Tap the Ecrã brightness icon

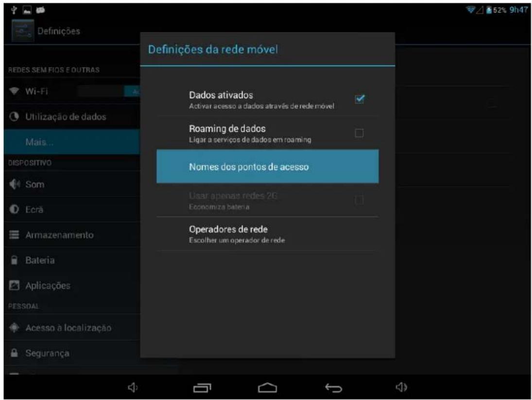click(x=14, y=209)
